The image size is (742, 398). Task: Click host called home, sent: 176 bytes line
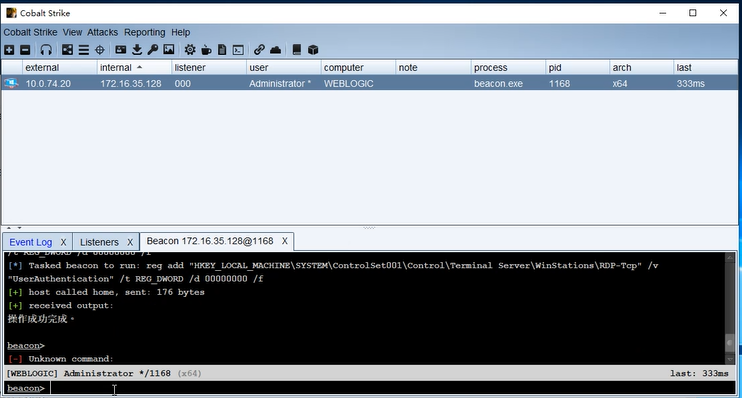[106, 292]
